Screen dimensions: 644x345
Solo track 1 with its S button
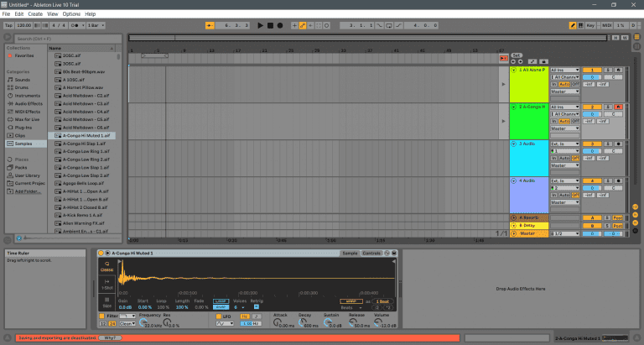point(608,70)
